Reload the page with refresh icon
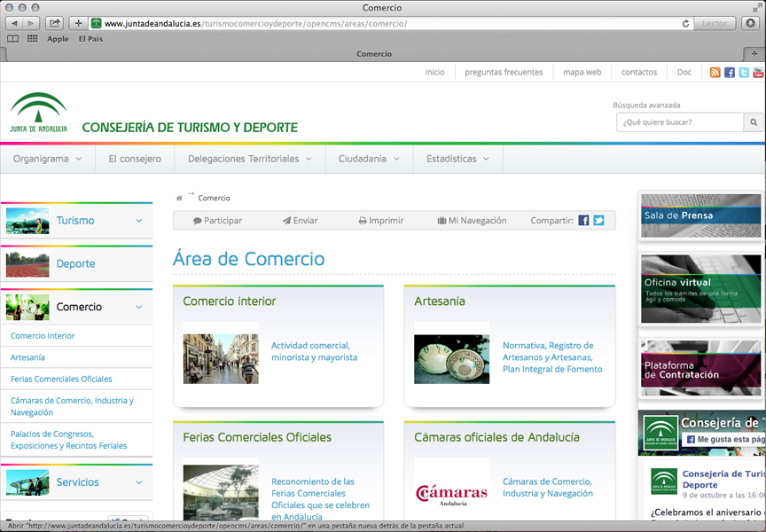 [x=685, y=23]
